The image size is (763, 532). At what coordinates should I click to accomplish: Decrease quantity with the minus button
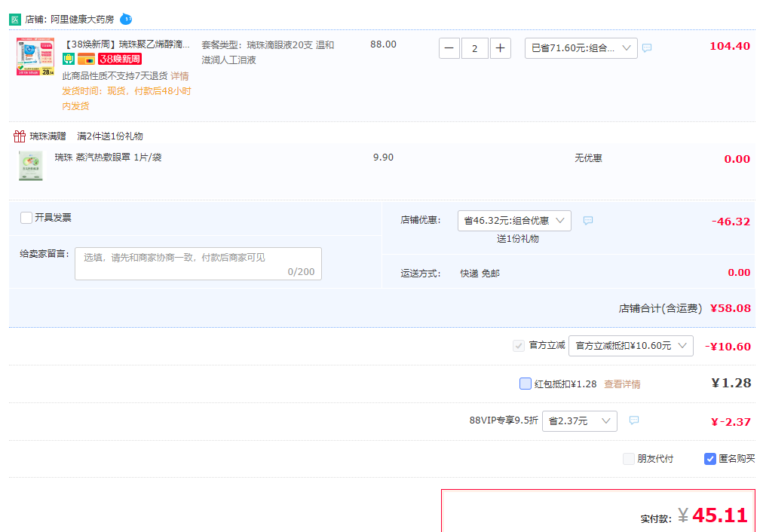coord(449,48)
